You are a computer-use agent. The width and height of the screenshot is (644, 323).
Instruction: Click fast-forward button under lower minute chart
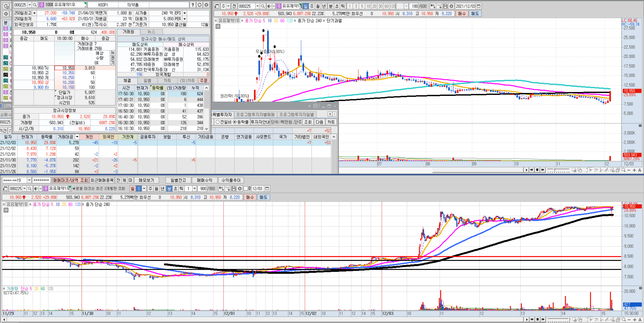click(543, 319)
